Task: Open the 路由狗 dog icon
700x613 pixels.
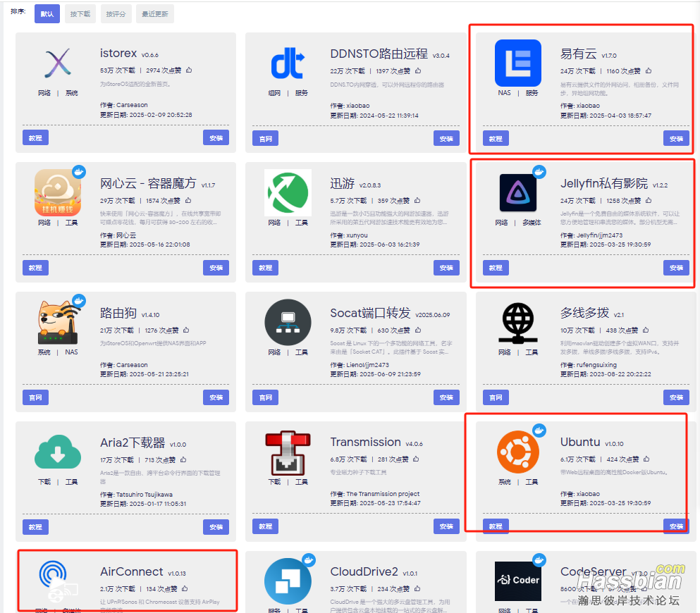Action: point(58,322)
